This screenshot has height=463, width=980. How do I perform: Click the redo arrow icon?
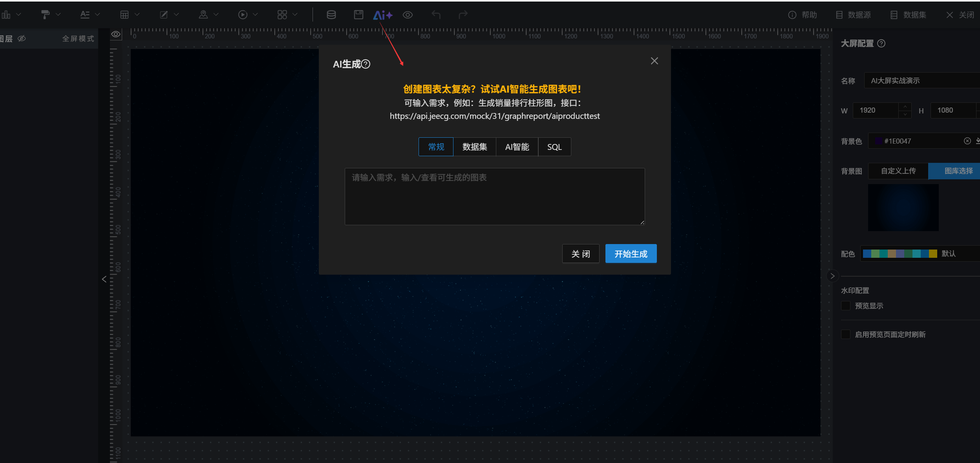click(463, 15)
